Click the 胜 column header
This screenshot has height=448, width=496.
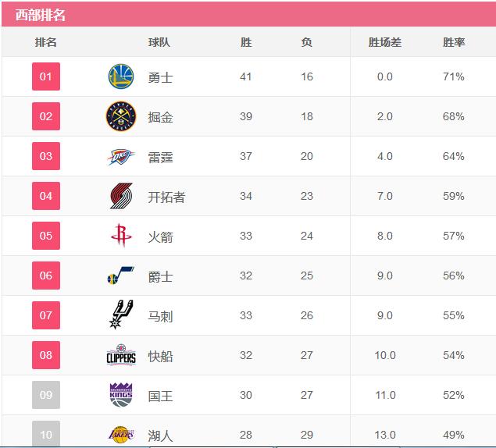pyautogui.click(x=246, y=42)
